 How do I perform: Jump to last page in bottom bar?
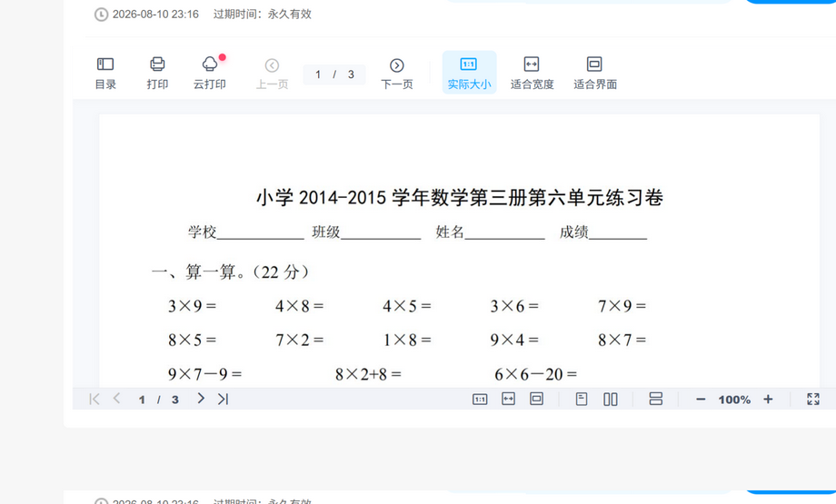(x=223, y=399)
